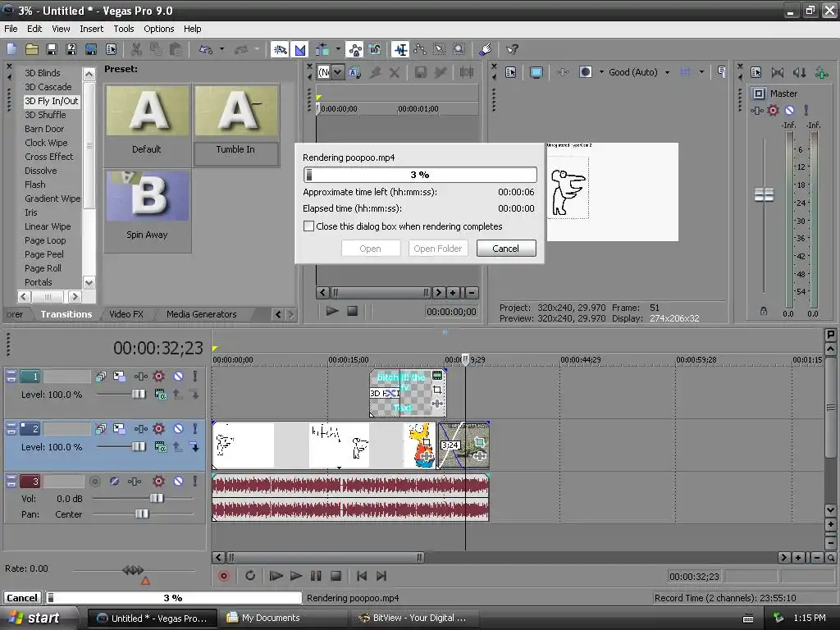Screen dimensions: 840x630
Task: Adjust track 3 Pan slider
Action: pyautogui.click(x=142, y=514)
